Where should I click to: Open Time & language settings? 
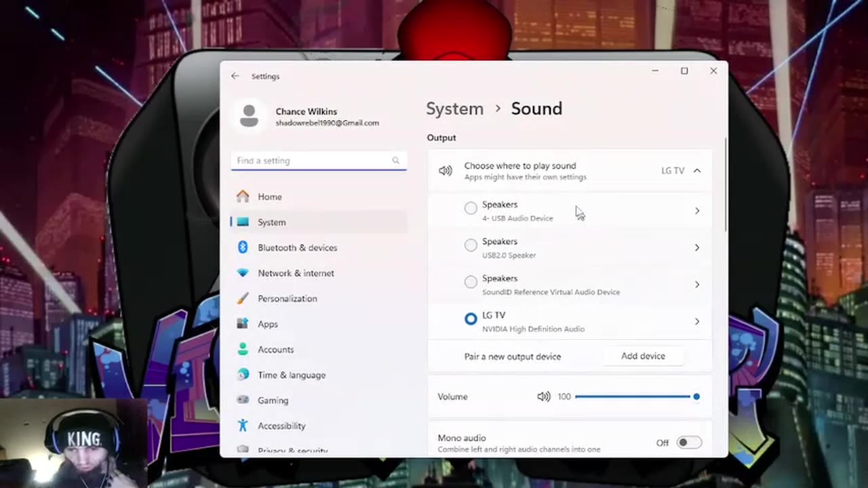[319, 375]
